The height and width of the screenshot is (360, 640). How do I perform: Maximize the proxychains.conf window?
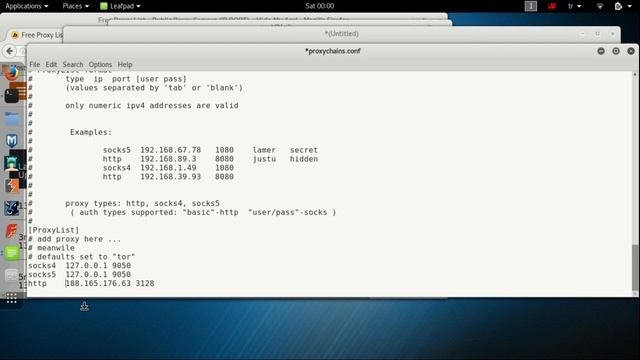(x=616, y=51)
